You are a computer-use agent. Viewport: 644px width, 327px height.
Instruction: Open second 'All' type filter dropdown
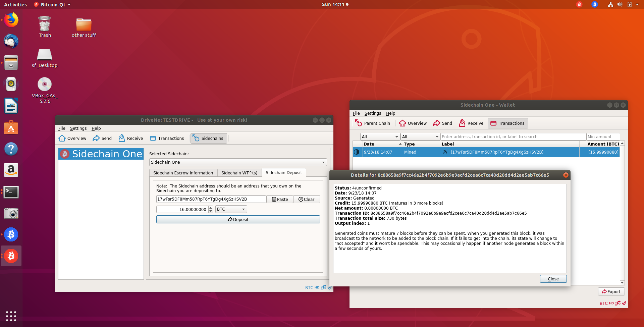420,137
